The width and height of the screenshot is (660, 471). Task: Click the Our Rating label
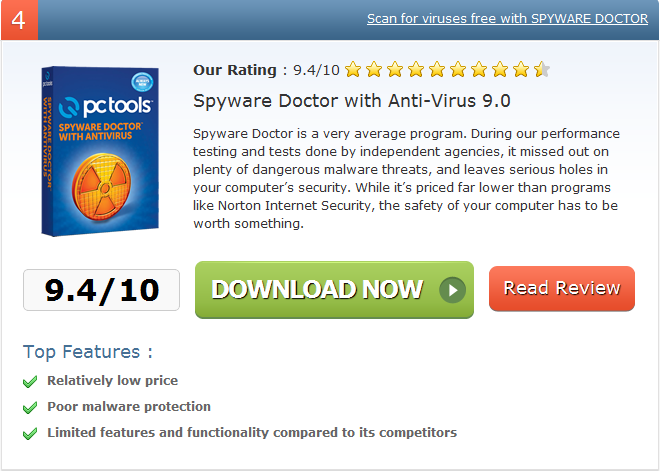click(235, 70)
